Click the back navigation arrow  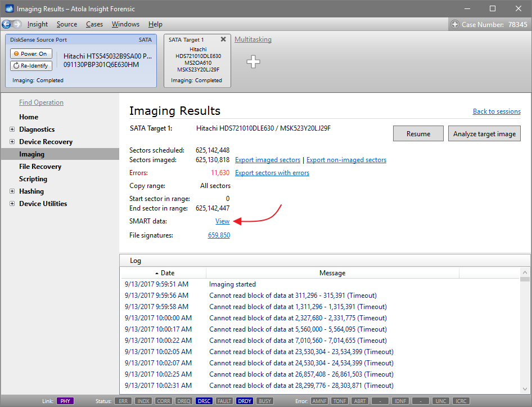(x=7, y=24)
